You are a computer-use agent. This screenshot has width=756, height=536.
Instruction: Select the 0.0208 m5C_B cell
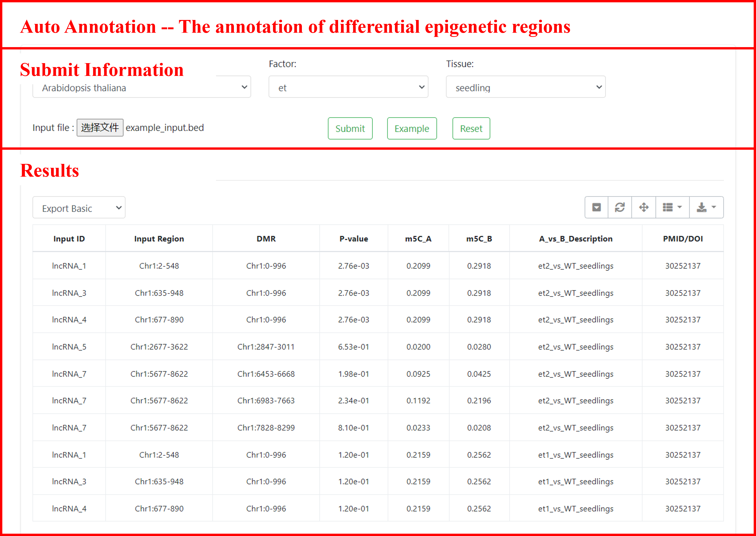tap(479, 427)
